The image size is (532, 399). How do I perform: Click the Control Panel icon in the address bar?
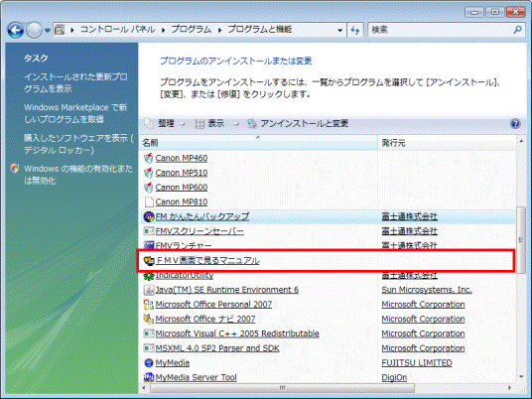pos(60,30)
